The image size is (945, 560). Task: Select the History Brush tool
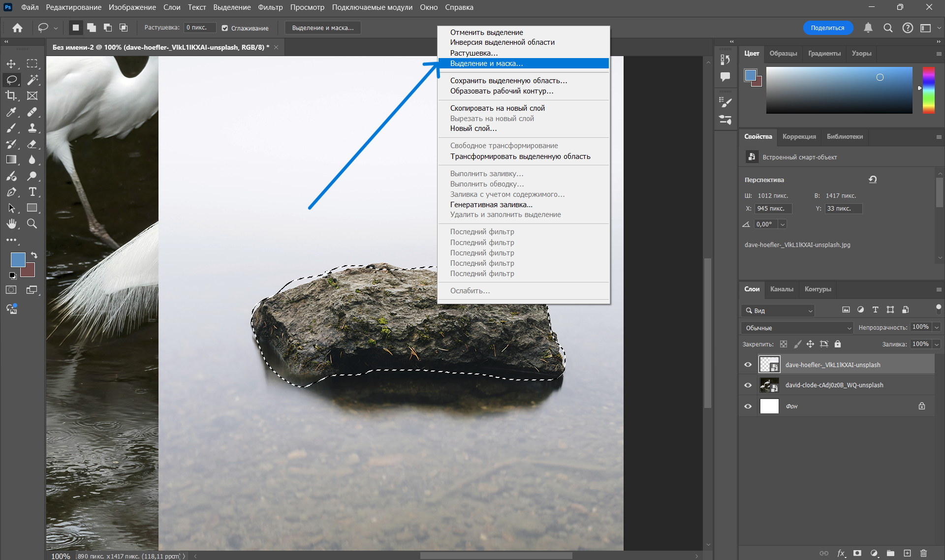click(x=11, y=144)
